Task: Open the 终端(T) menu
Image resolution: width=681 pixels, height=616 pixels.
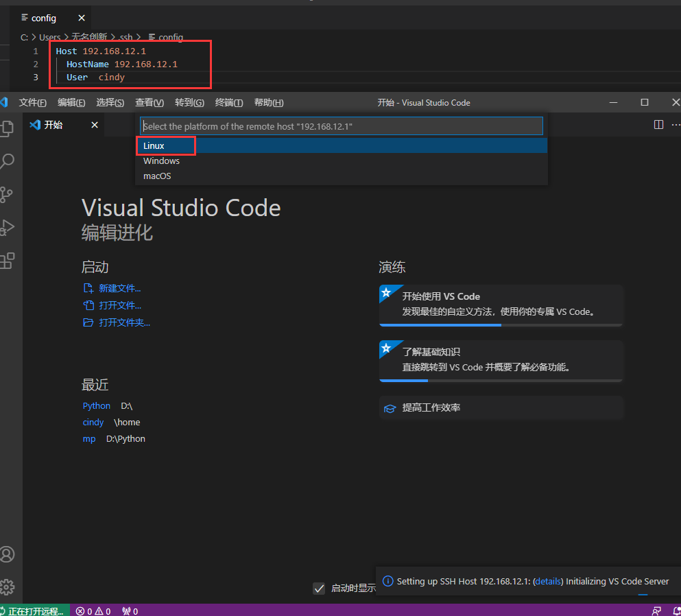Action: coord(229,102)
